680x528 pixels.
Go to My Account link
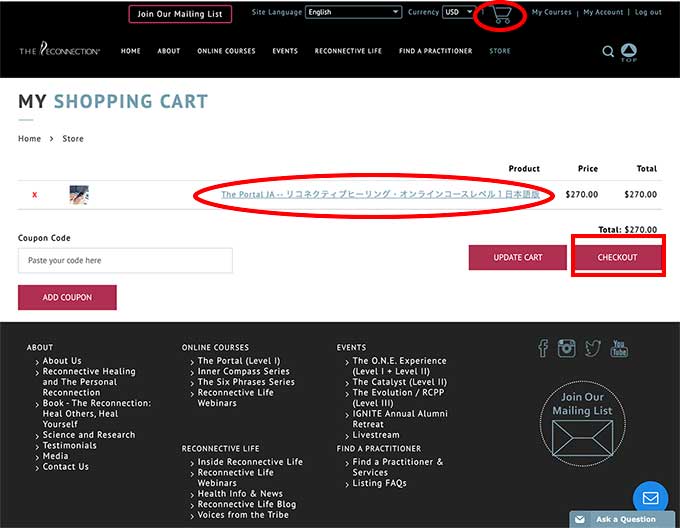(x=603, y=12)
